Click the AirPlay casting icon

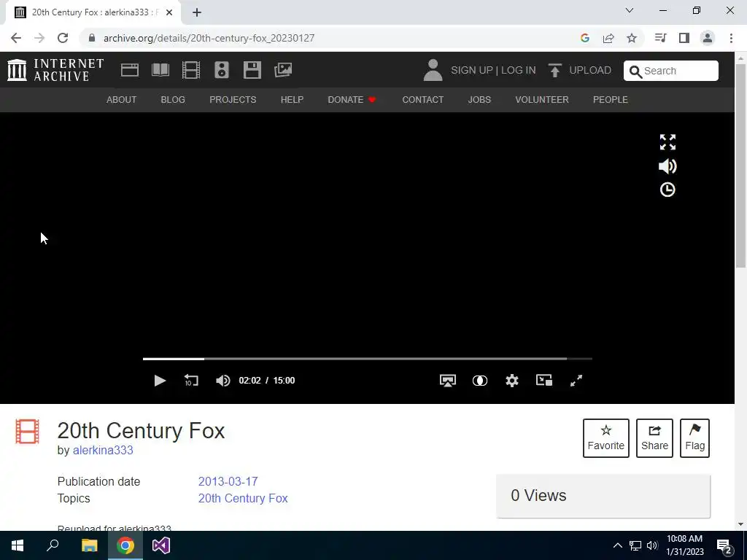pos(447,381)
